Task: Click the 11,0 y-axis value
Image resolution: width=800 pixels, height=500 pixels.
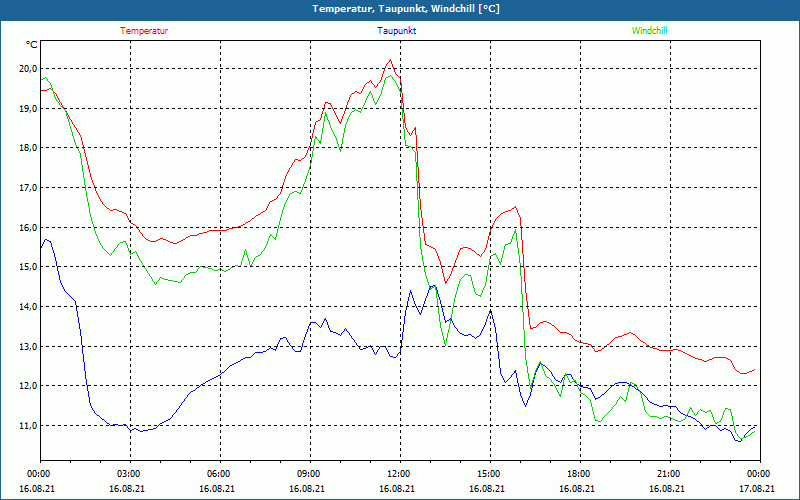Action: pos(28,425)
